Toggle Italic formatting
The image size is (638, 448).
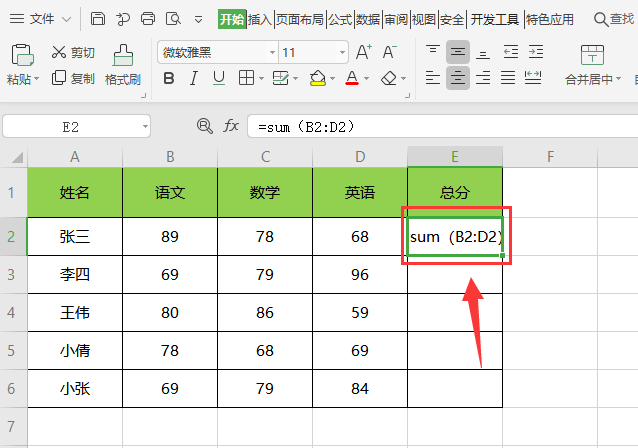pyautogui.click(x=194, y=78)
